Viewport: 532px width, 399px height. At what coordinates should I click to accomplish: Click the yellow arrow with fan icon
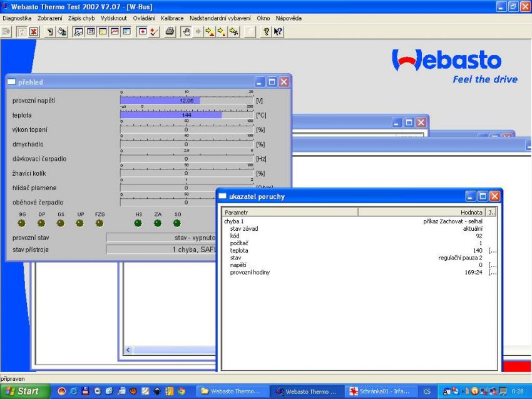pos(234,32)
